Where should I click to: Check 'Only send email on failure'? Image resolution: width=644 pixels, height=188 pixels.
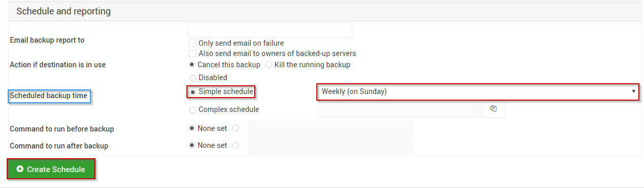click(x=192, y=43)
